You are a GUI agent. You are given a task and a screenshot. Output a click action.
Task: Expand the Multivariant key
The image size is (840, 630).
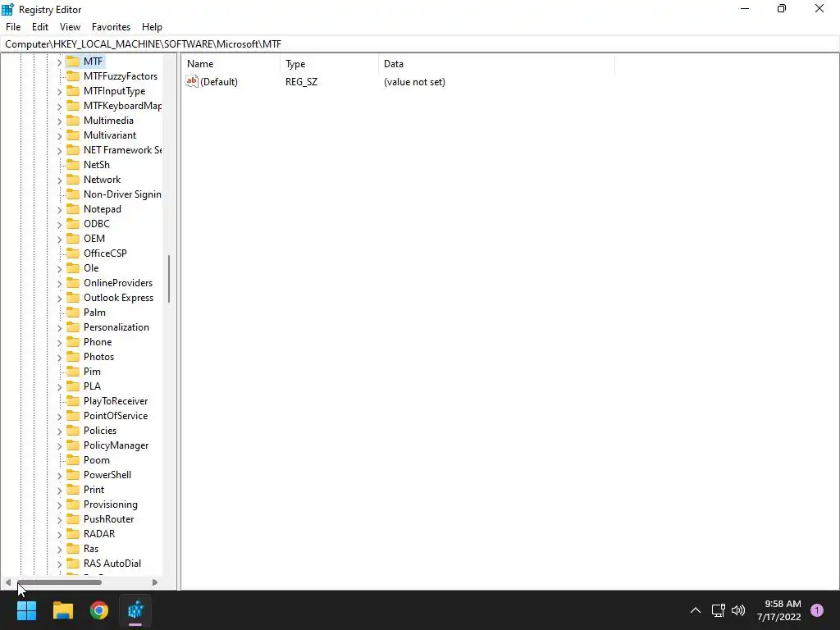click(x=59, y=136)
